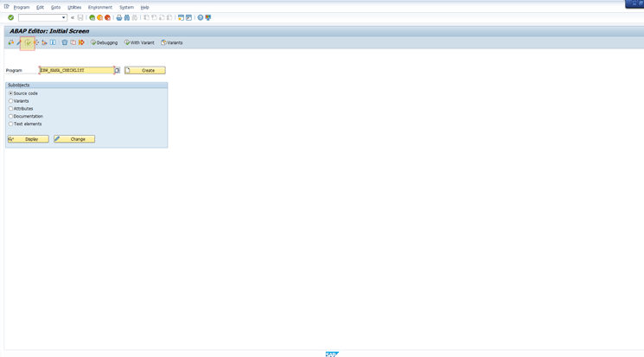Click the Variants toolbar button

point(172,42)
